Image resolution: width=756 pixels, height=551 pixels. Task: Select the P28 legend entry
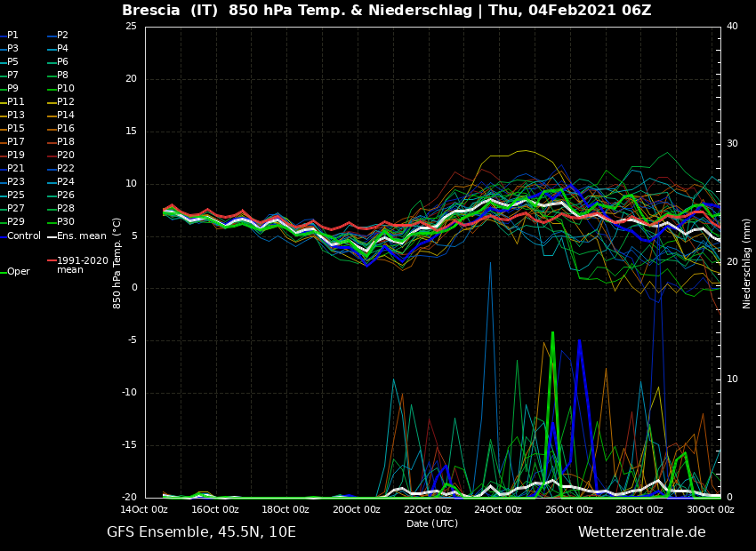pyautogui.click(x=66, y=209)
